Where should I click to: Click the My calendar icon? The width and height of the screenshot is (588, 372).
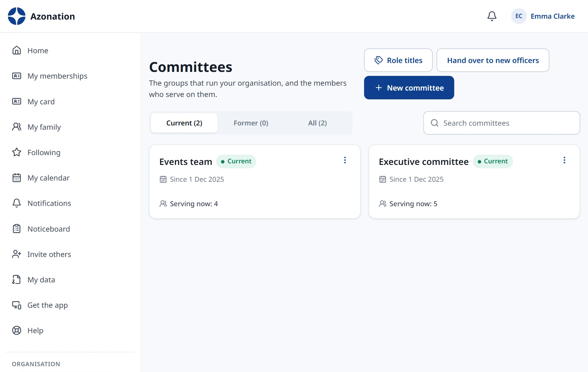pyautogui.click(x=17, y=178)
